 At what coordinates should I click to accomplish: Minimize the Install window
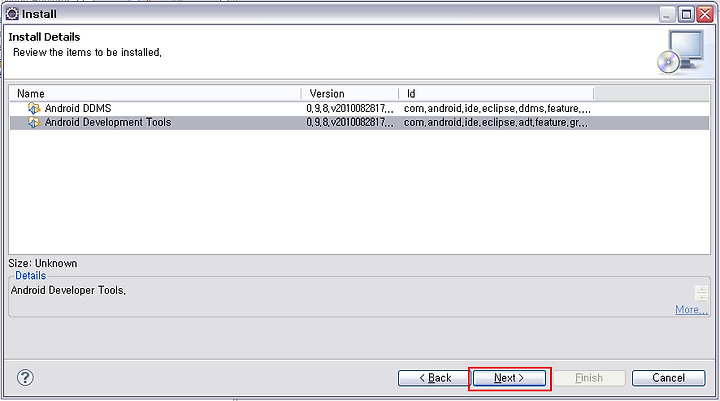point(667,14)
